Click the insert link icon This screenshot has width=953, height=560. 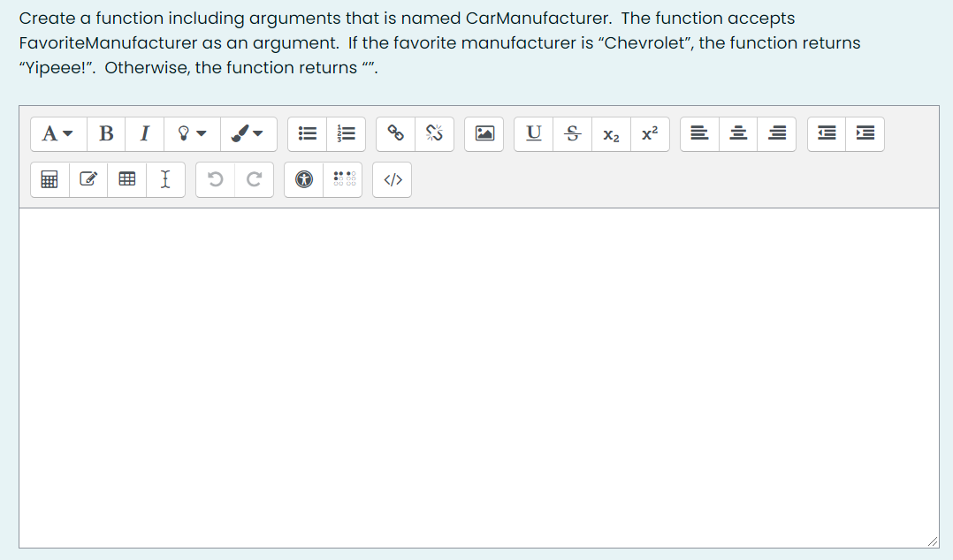396,133
